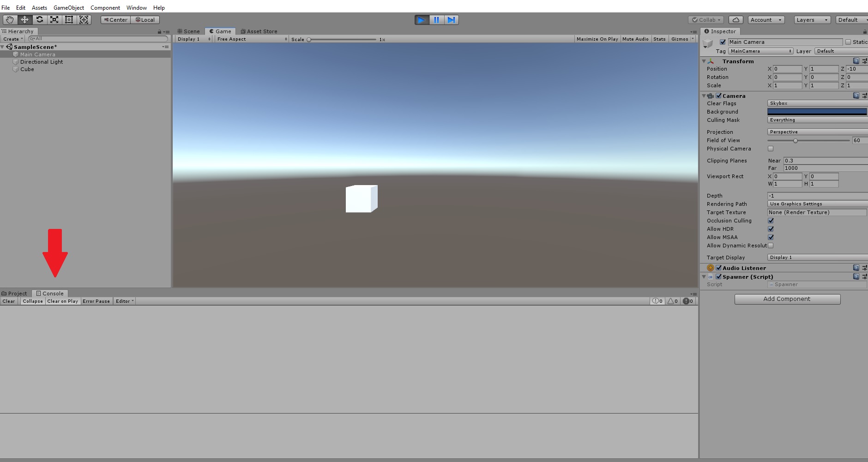Open the GameObject menu
This screenshot has width=868, height=462.
coord(68,7)
